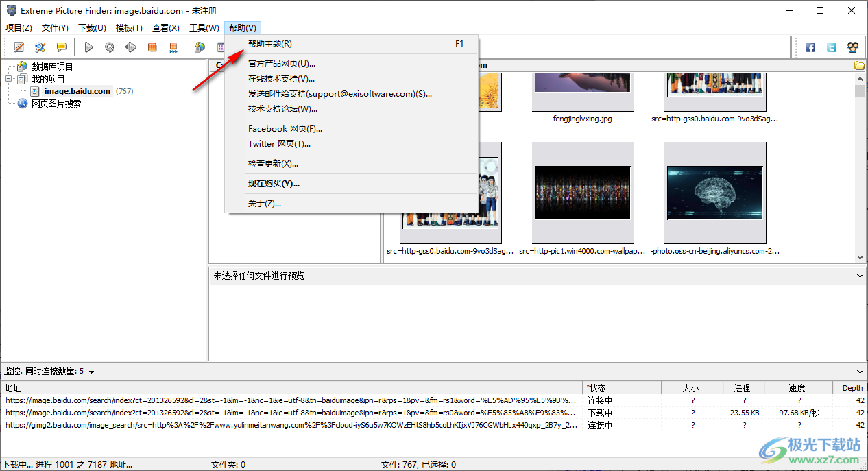The height and width of the screenshot is (471, 868).
Task: Open project settings wrench icon
Action: [x=40, y=47]
